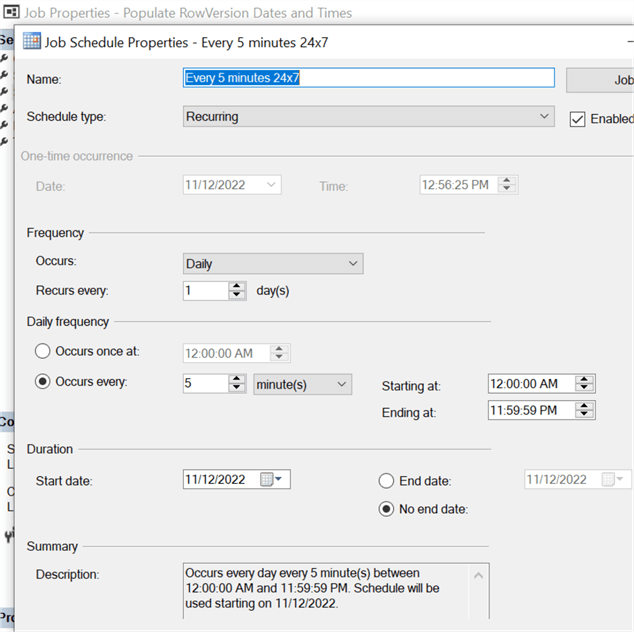The image size is (634, 632).
Task: Increment the Ending at time
Action: pos(584,406)
